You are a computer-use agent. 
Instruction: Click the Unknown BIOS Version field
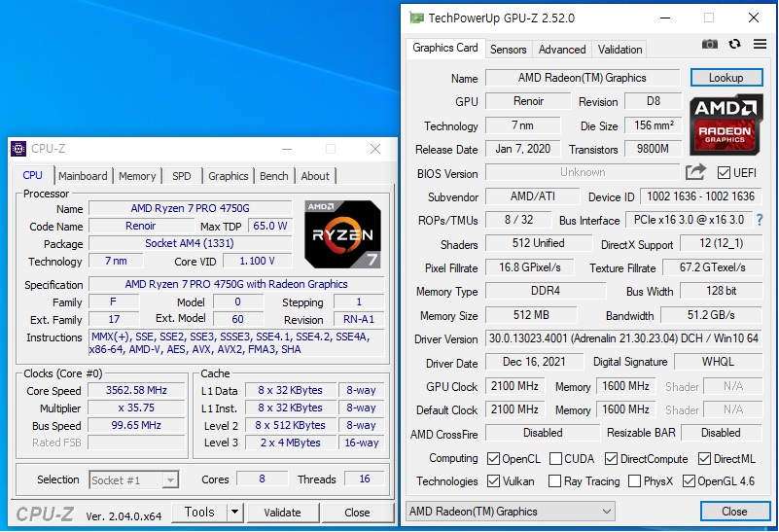[x=583, y=172]
